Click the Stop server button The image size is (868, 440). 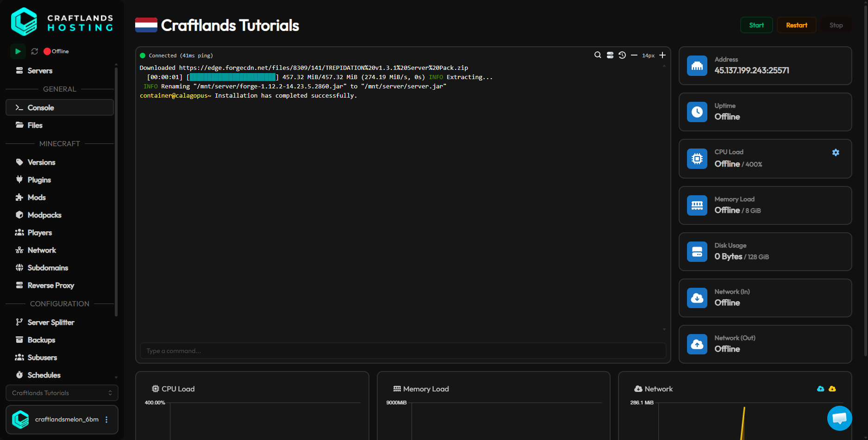pyautogui.click(x=836, y=25)
